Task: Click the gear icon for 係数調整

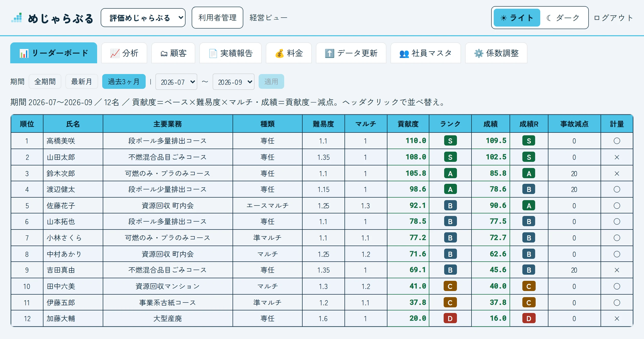Action: (479, 53)
